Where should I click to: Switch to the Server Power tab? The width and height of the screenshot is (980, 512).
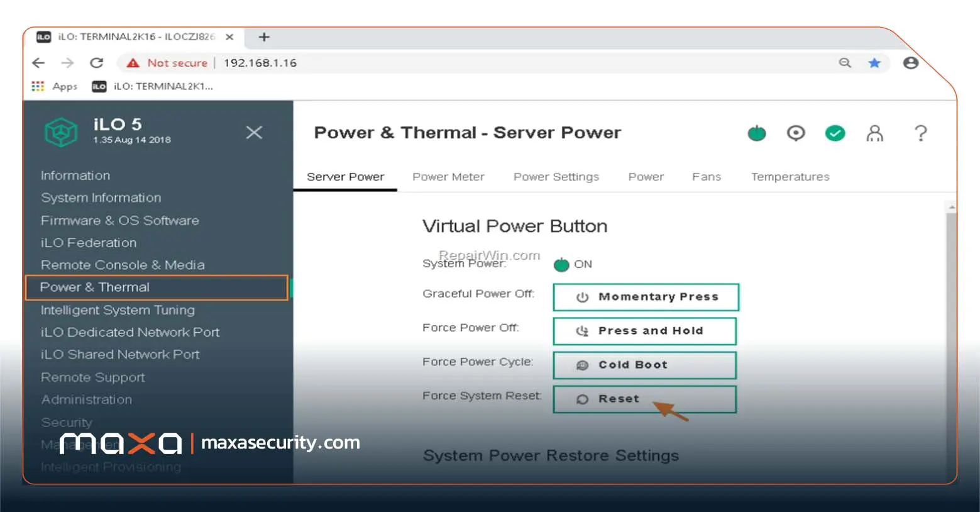(345, 177)
